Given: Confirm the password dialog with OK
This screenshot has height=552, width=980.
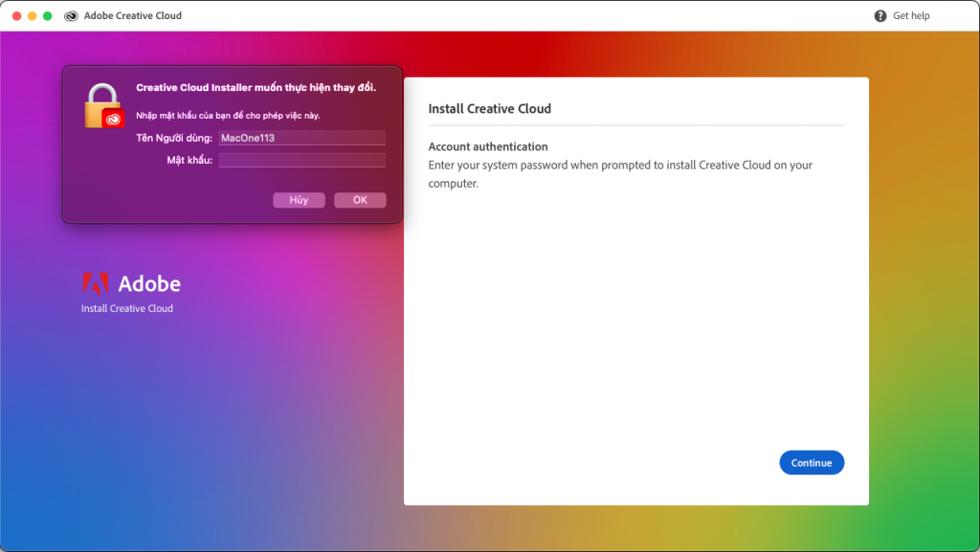Looking at the screenshot, I should pos(360,200).
